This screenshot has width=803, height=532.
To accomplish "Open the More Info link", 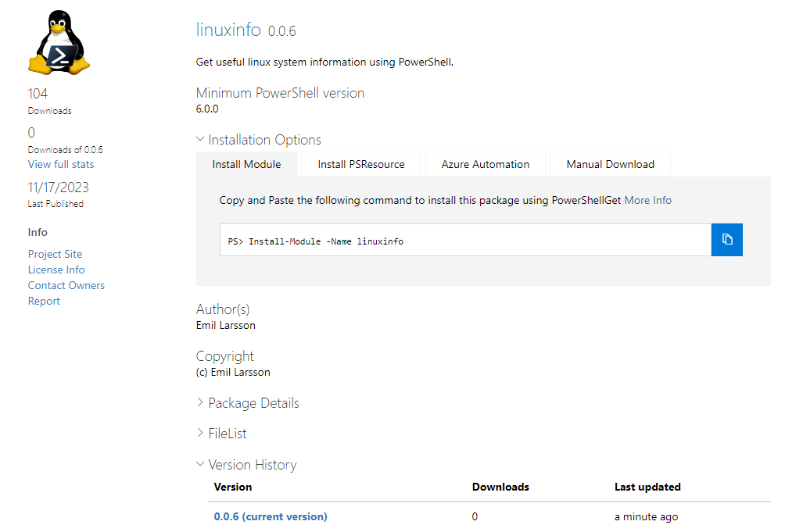I will (x=648, y=200).
